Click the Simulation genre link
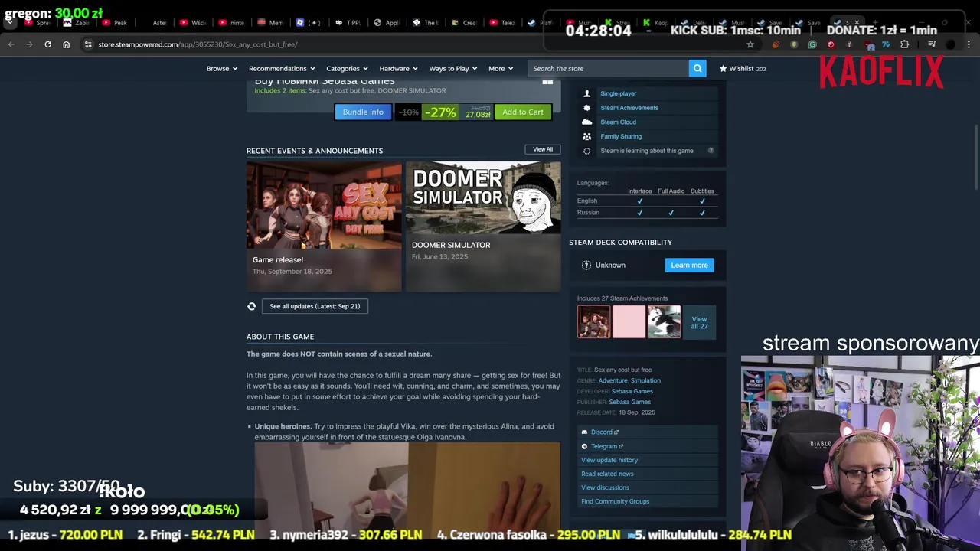Screen dimensions: 980x551 645,380
